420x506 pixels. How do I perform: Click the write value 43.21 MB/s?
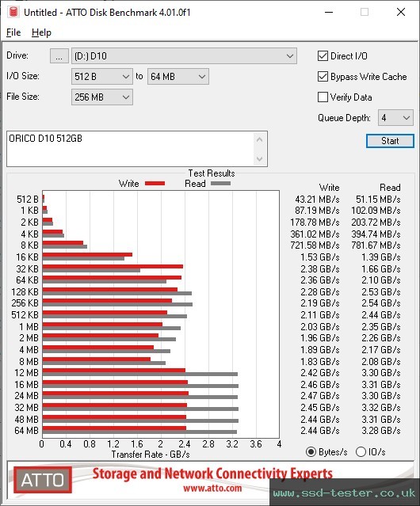317,200
